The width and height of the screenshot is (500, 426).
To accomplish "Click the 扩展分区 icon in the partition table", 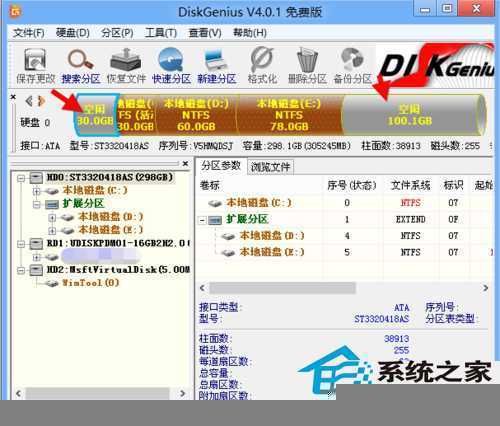I will pyautogui.click(x=215, y=220).
